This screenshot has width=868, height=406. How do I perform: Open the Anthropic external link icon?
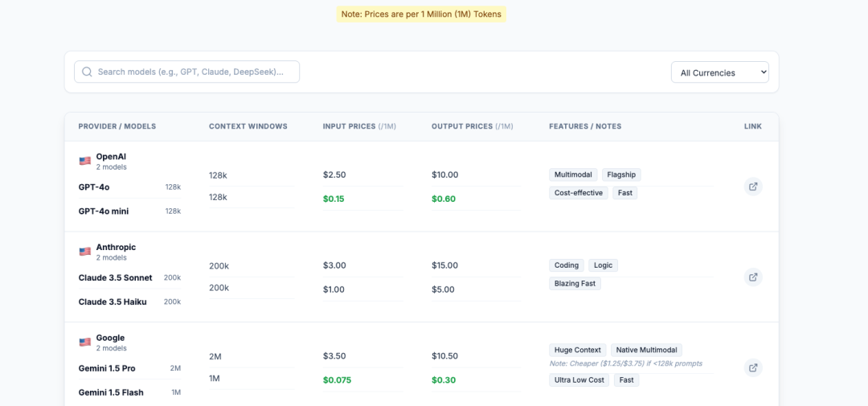753,277
